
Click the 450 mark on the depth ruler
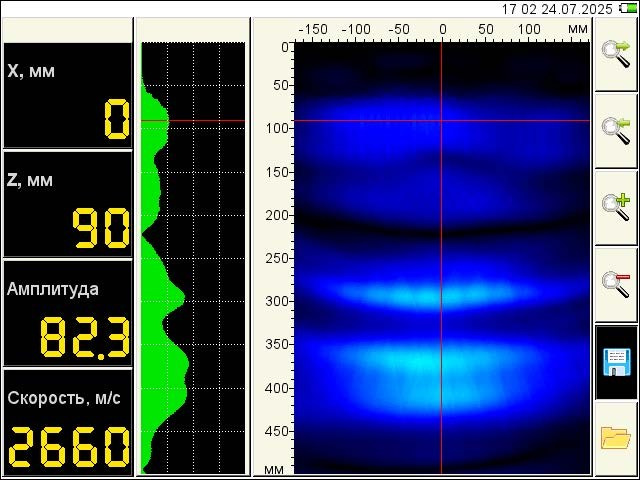277,431
